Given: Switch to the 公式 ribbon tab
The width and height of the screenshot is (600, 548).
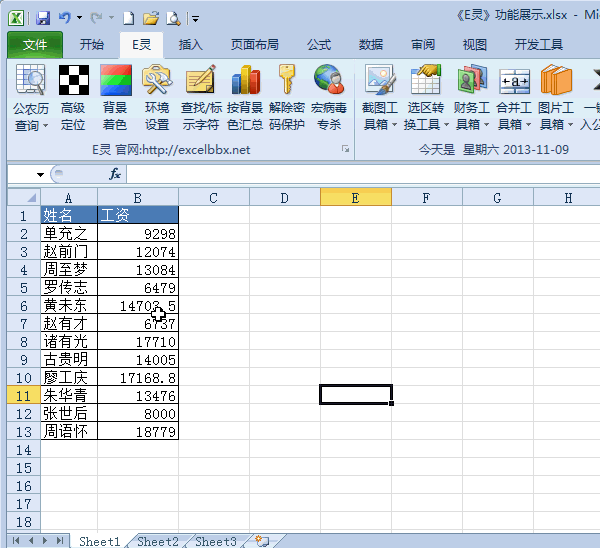Looking at the screenshot, I should (x=319, y=45).
